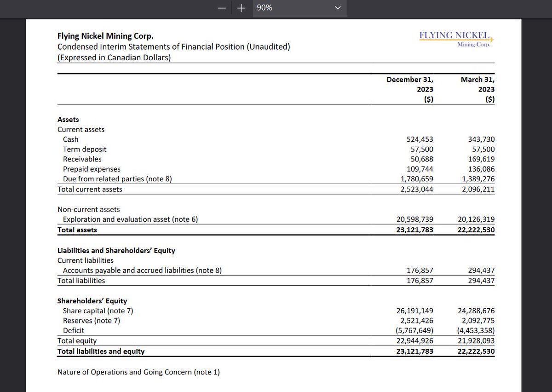Screen dimensions: 552x392
Task: Select Reserves value 2,092,775
Action: [x=479, y=321]
